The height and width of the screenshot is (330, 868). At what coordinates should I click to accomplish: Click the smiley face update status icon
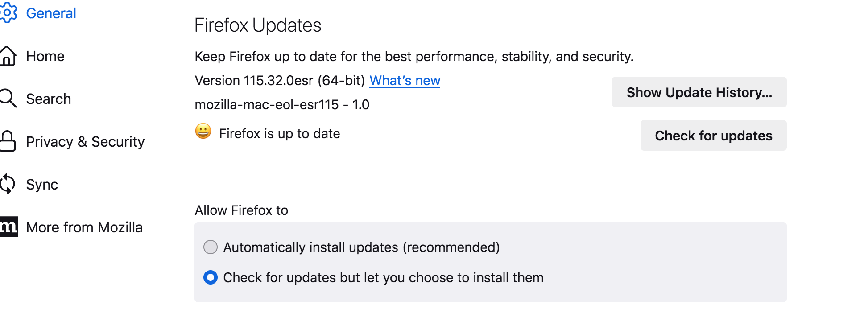(203, 132)
